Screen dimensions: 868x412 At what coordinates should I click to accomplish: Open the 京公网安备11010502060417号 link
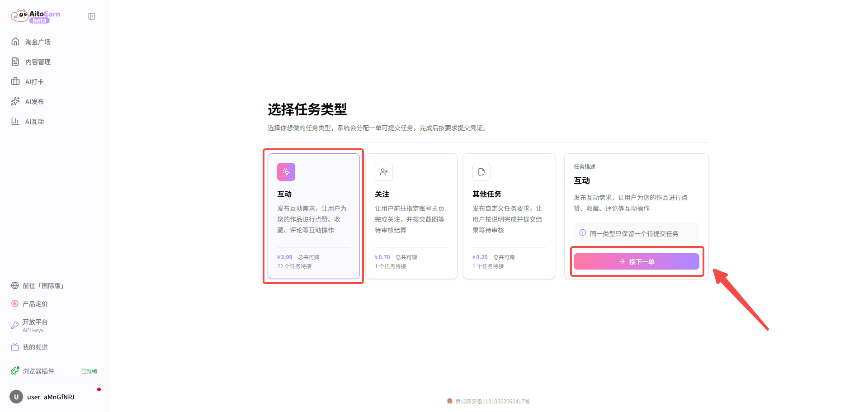tap(492, 401)
